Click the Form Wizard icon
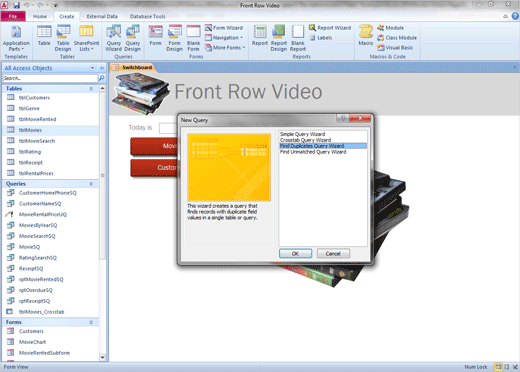This screenshot has width=520, height=372. (224, 28)
